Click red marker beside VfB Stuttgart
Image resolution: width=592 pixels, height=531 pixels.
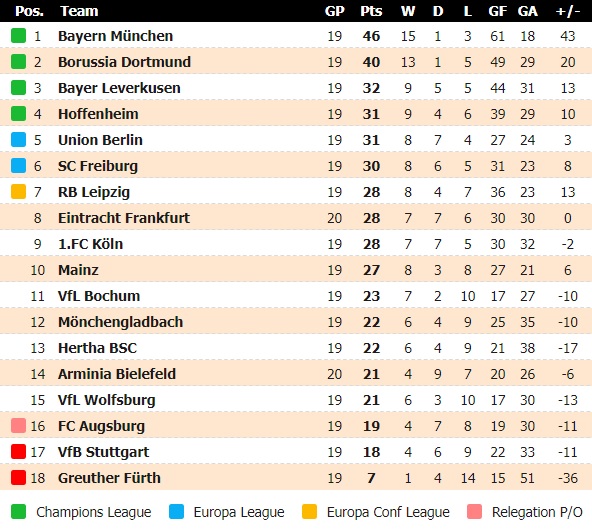18,452
